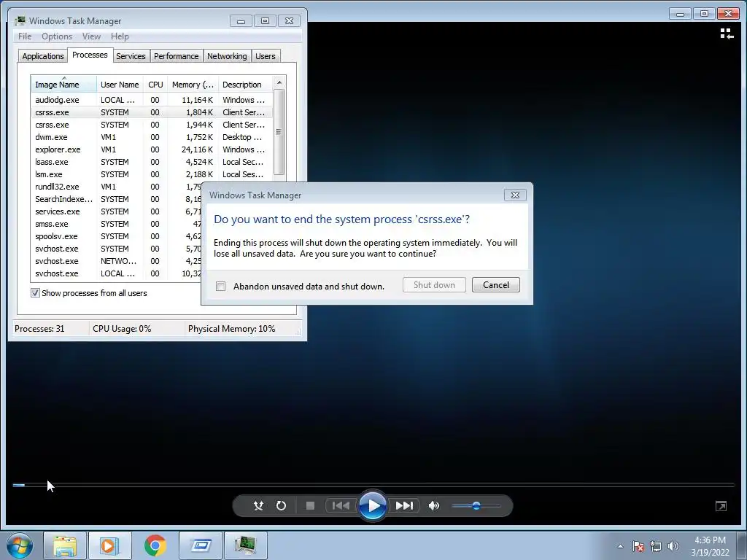Click the media player seek bar
The width and height of the screenshot is (747, 560).
click(373, 485)
